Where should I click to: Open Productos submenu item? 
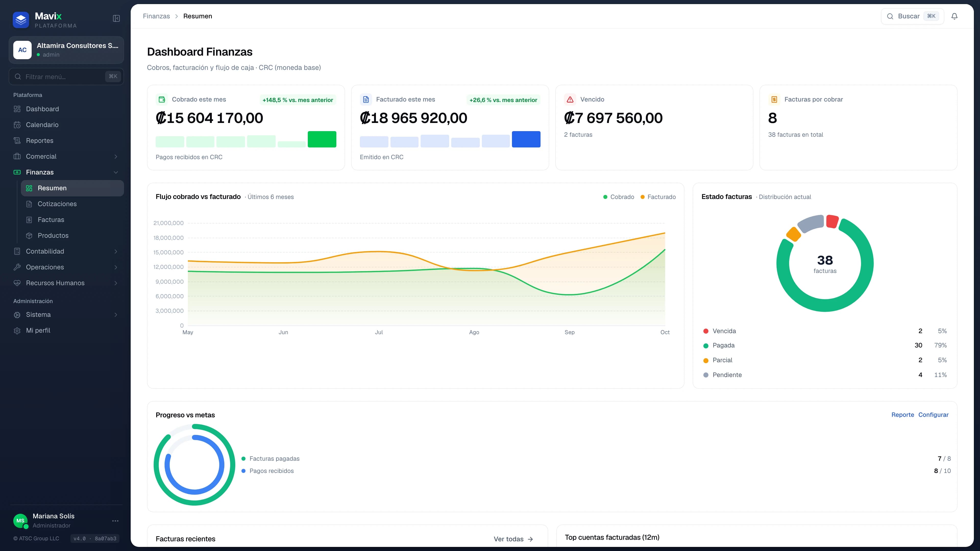click(72, 236)
